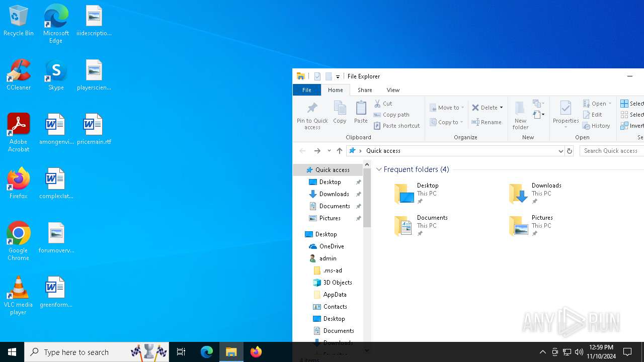
Task: Select 3D Objects in navigation tree
Action: [x=333, y=283]
